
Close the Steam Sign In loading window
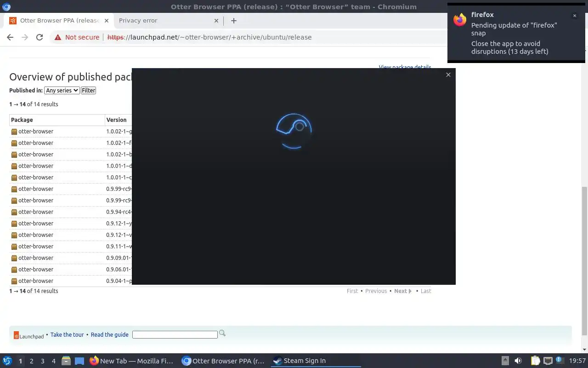click(x=448, y=75)
